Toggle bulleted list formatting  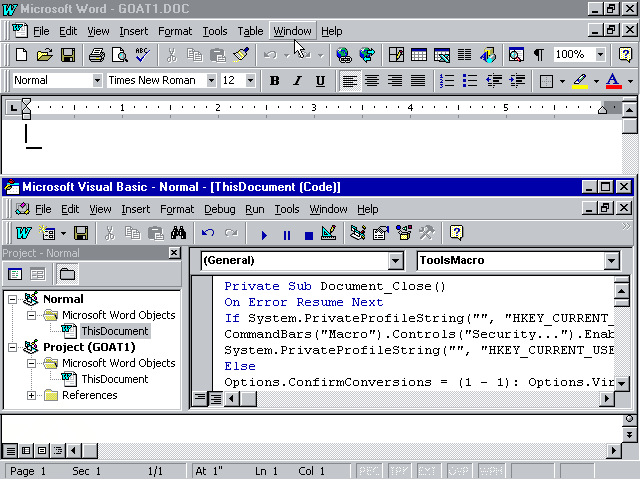[470, 81]
